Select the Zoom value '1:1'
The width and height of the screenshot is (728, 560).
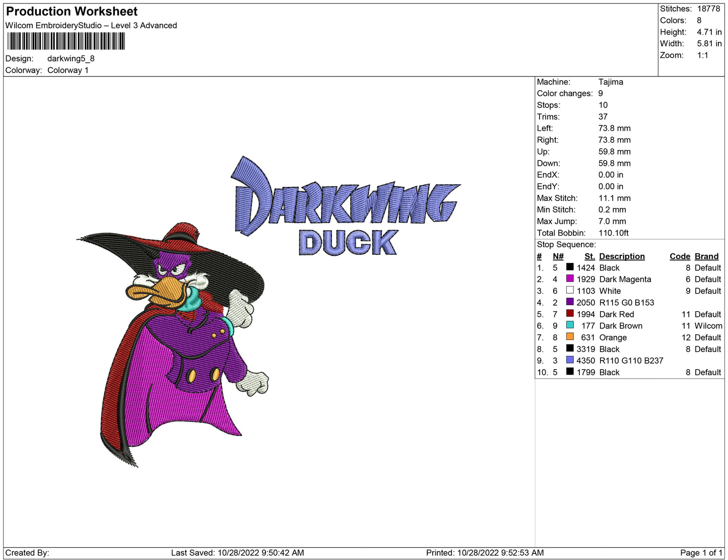(x=703, y=55)
